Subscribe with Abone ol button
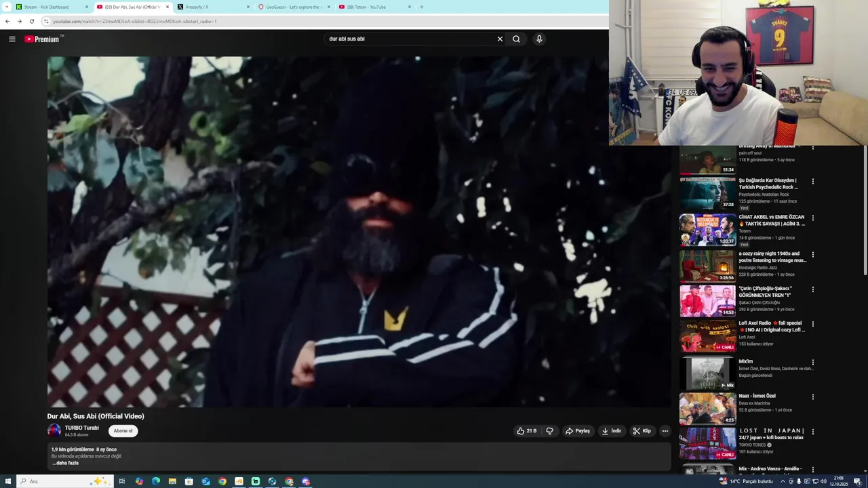The width and height of the screenshot is (868, 488). click(x=123, y=431)
